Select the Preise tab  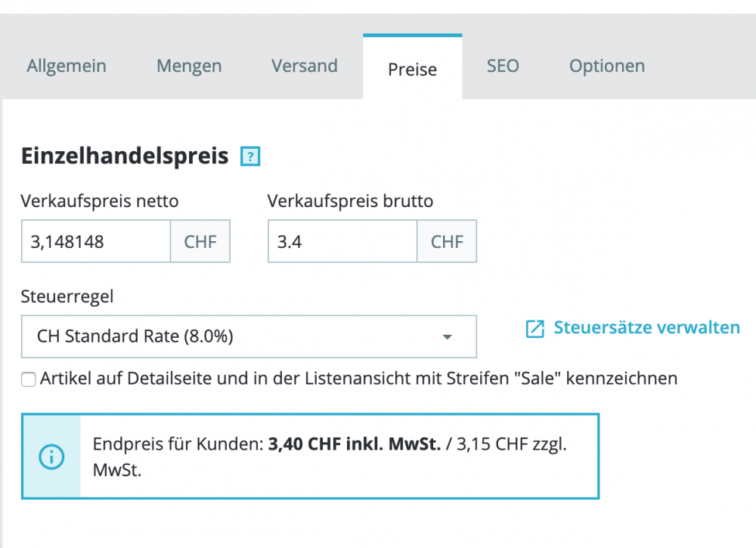(x=412, y=70)
